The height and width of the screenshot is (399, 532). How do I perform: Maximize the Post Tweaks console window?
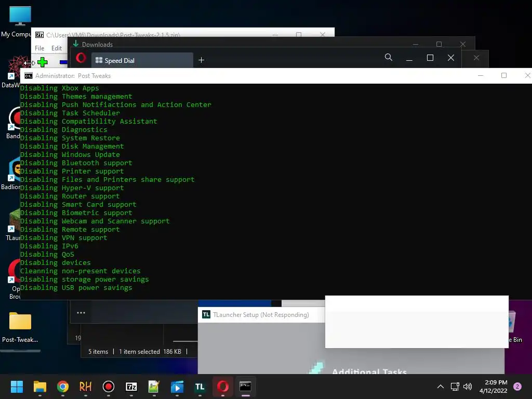click(504, 75)
